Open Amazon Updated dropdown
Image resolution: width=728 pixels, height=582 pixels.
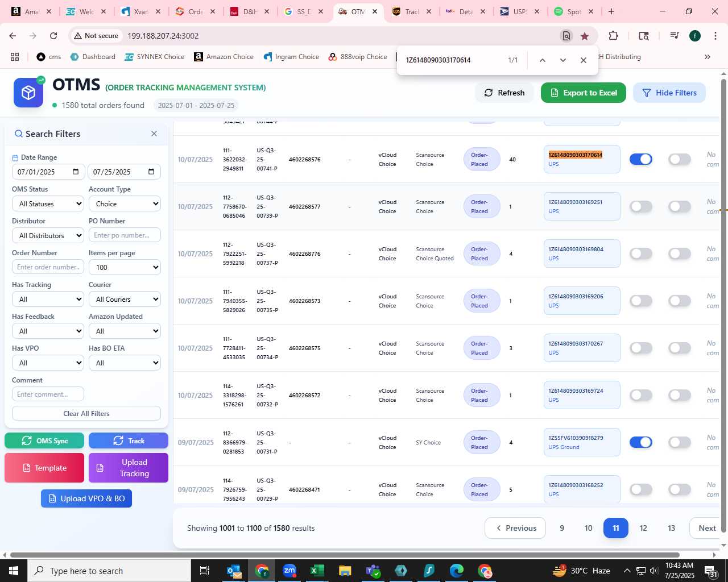125,331
